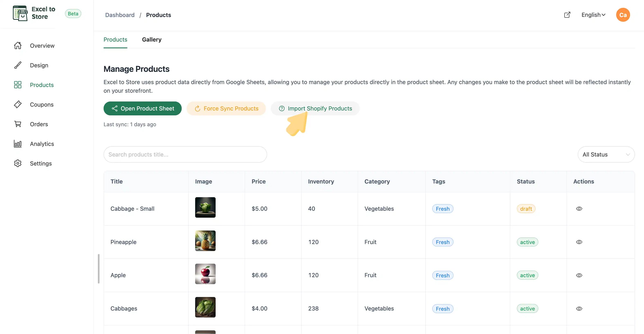Select the Design brush icon
Image resolution: width=644 pixels, height=334 pixels.
coord(18,65)
